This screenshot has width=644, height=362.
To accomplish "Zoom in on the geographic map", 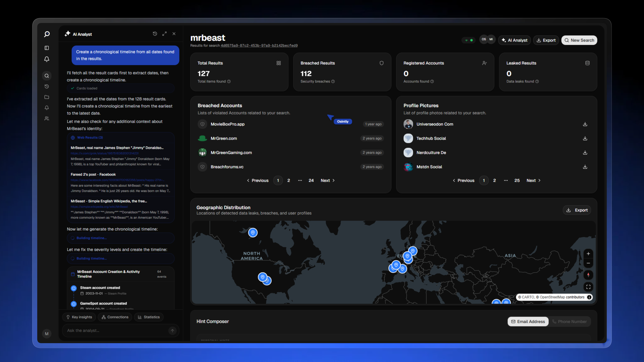I will tap(588, 254).
